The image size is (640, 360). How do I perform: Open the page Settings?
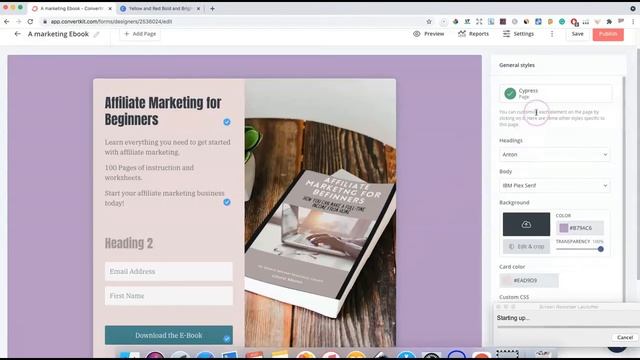pyautogui.click(x=518, y=34)
